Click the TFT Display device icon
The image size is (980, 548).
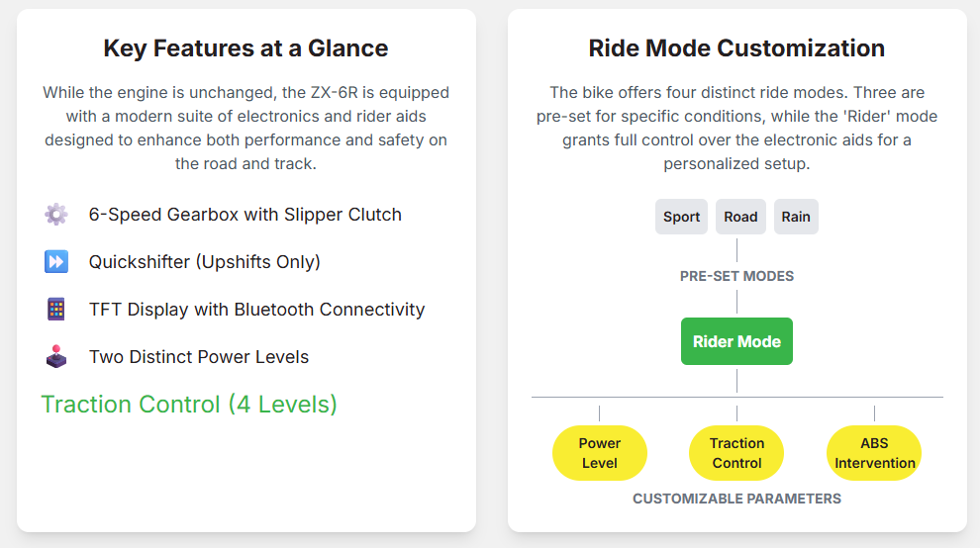[x=56, y=310]
